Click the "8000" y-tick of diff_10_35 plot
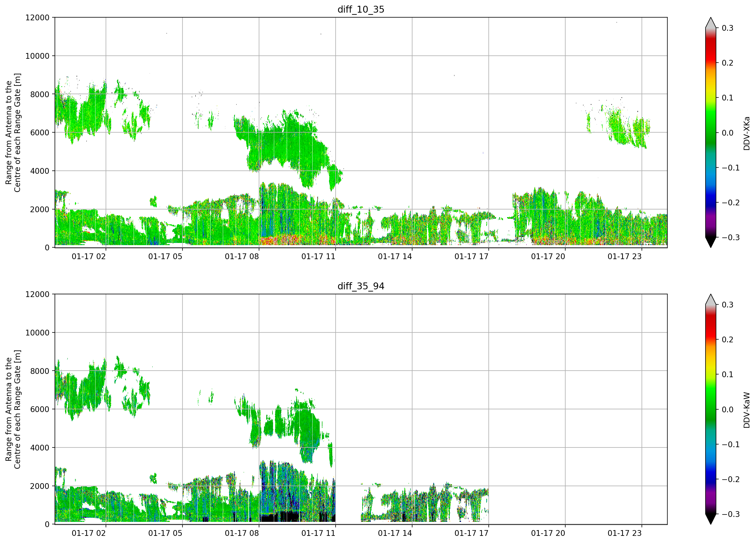Screen dimensions: 756x543 pyautogui.click(x=40, y=94)
